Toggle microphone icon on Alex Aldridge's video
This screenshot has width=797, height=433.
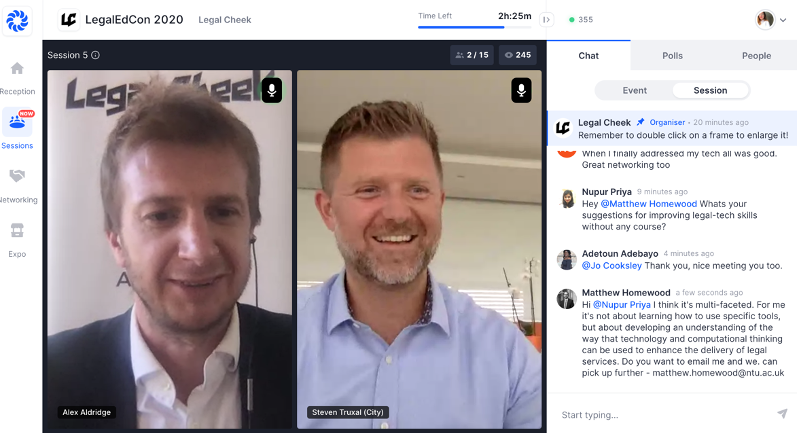(x=271, y=91)
